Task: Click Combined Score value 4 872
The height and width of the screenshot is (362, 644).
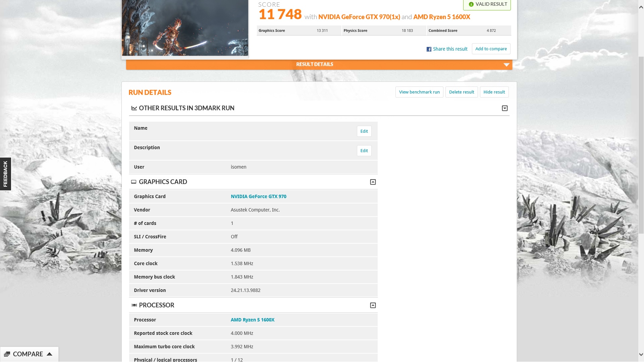Action: pos(491,31)
